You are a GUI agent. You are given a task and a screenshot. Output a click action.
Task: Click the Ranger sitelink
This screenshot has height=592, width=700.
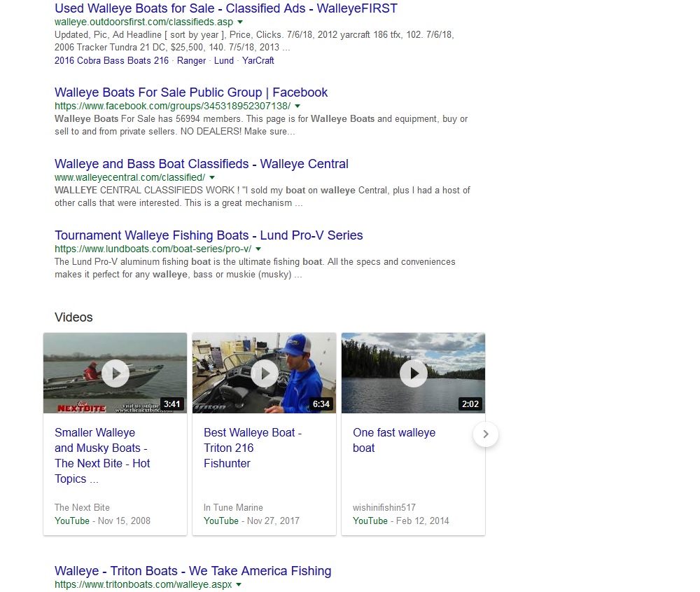pos(191,61)
